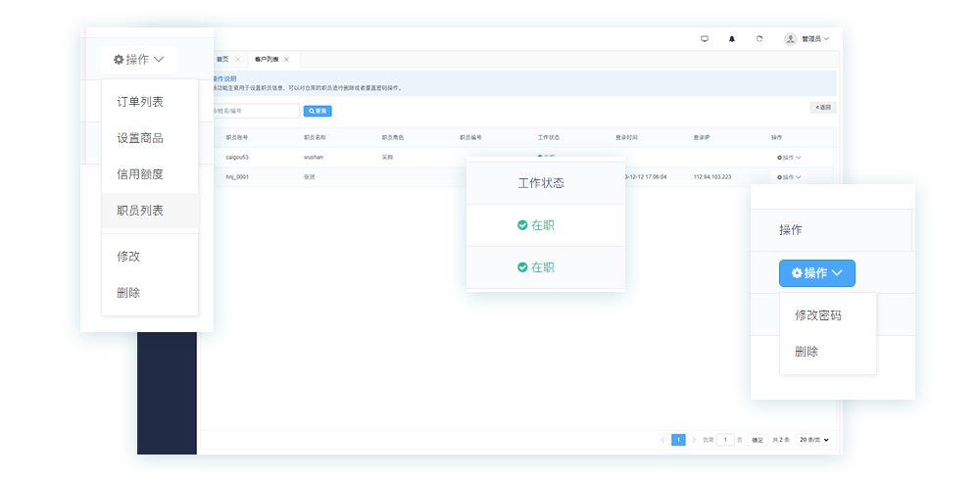
Task: Open the 20条/页 page size dropdown
Action: [x=813, y=440]
